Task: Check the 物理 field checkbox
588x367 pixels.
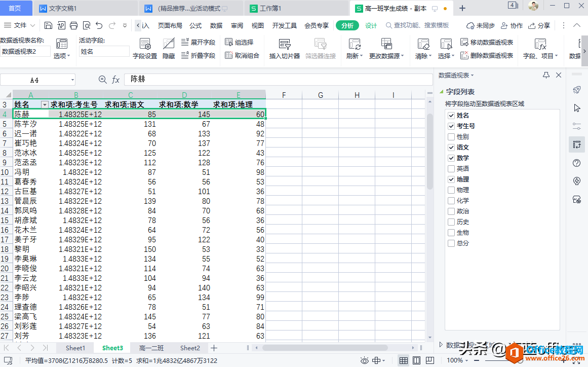Action: [451, 190]
